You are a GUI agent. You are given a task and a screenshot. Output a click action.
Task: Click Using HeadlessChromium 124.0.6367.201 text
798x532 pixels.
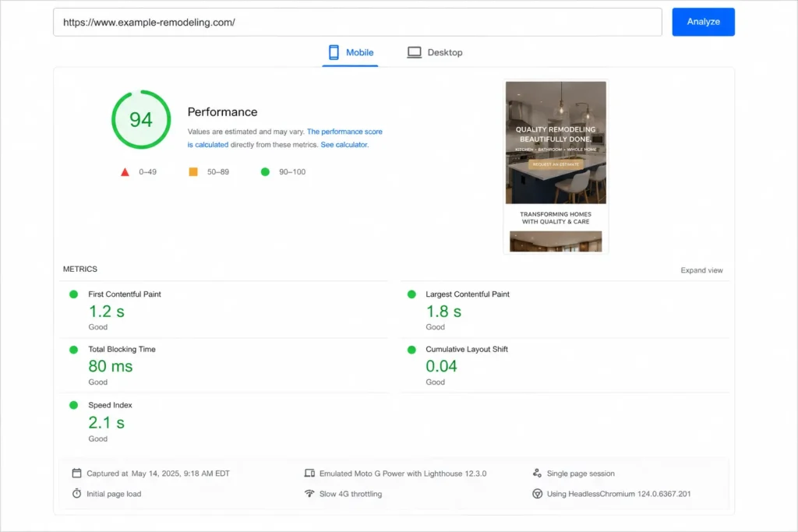[x=618, y=493]
